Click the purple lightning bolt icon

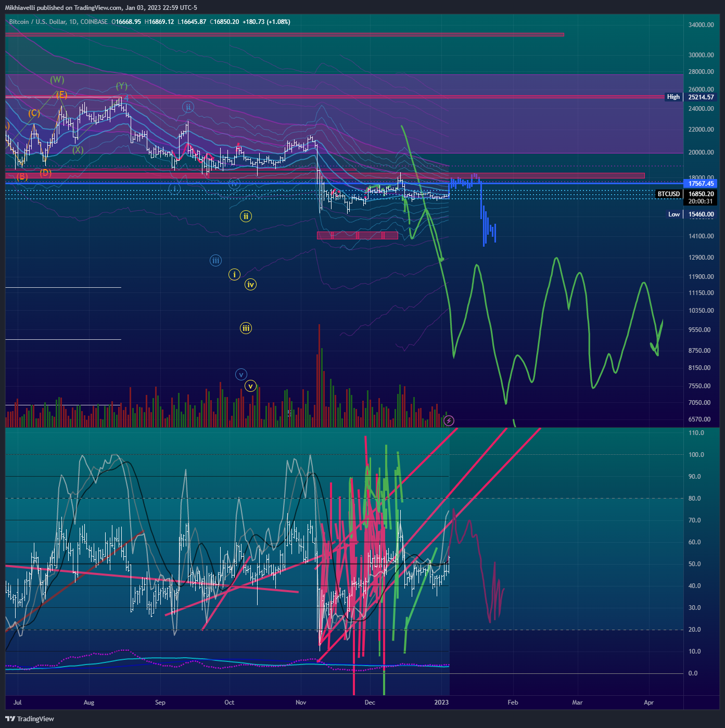[x=449, y=420]
